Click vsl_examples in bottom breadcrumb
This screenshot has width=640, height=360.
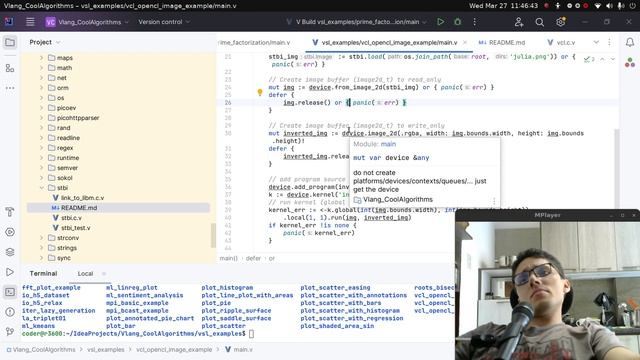[106, 350]
